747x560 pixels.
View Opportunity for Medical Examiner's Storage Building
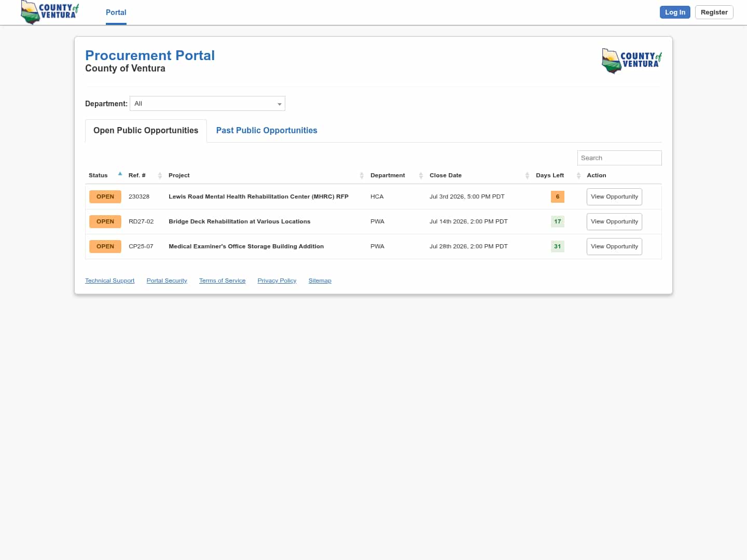coord(614,247)
